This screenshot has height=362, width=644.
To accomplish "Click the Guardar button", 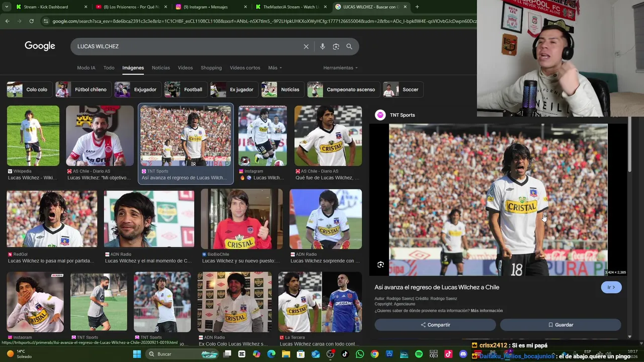I will click(560, 325).
